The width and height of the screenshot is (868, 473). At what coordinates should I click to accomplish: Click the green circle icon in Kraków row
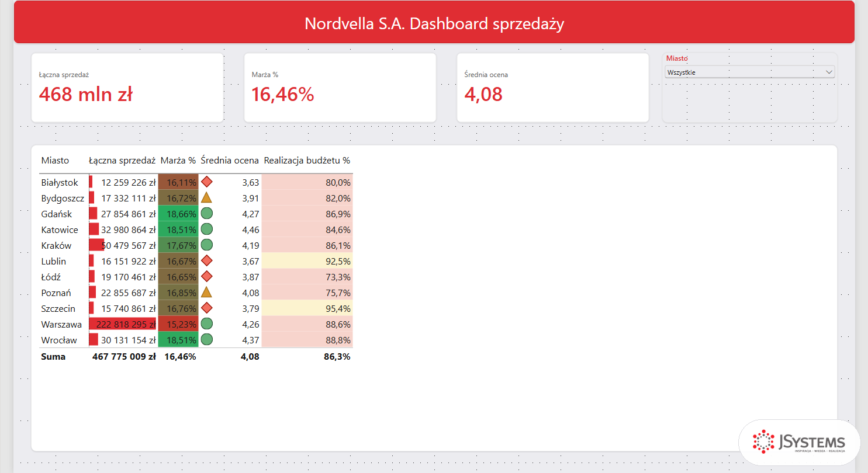pyautogui.click(x=206, y=245)
